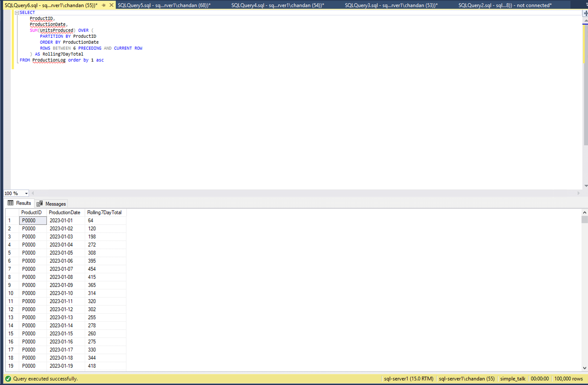Click the Messages tab icon
This screenshot has width=588, height=385.
(40, 204)
